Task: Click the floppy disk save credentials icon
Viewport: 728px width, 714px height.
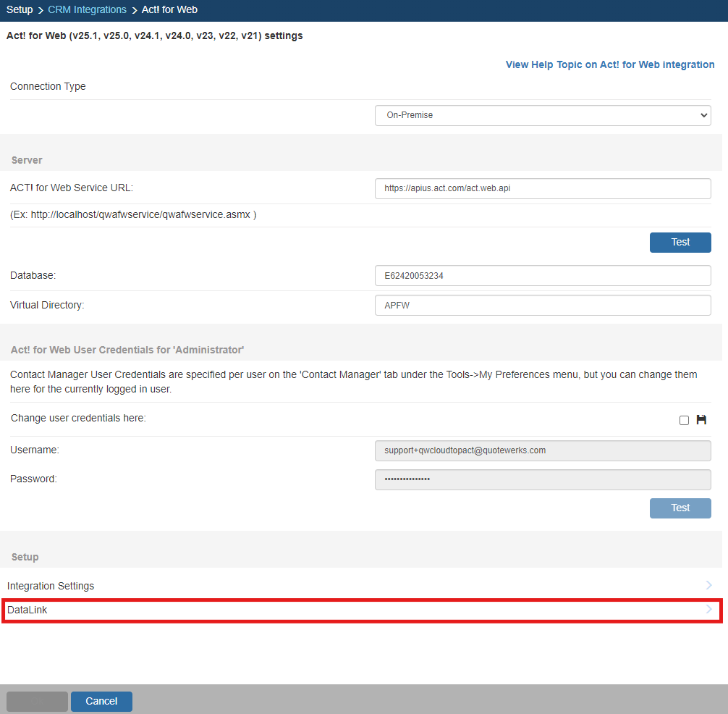Action: click(x=701, y=420)
